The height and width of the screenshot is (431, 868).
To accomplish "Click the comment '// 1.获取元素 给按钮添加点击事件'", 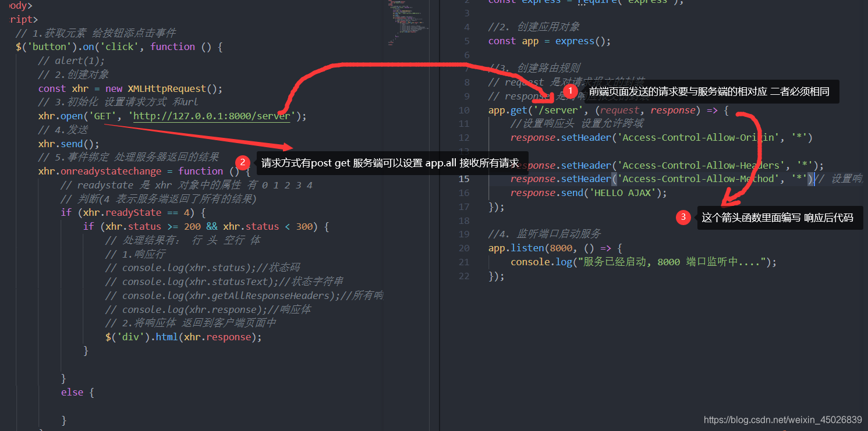I will tap(95, 33).
